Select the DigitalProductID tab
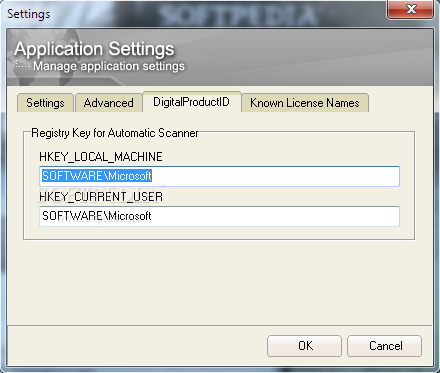 click(x=192, y=102)
